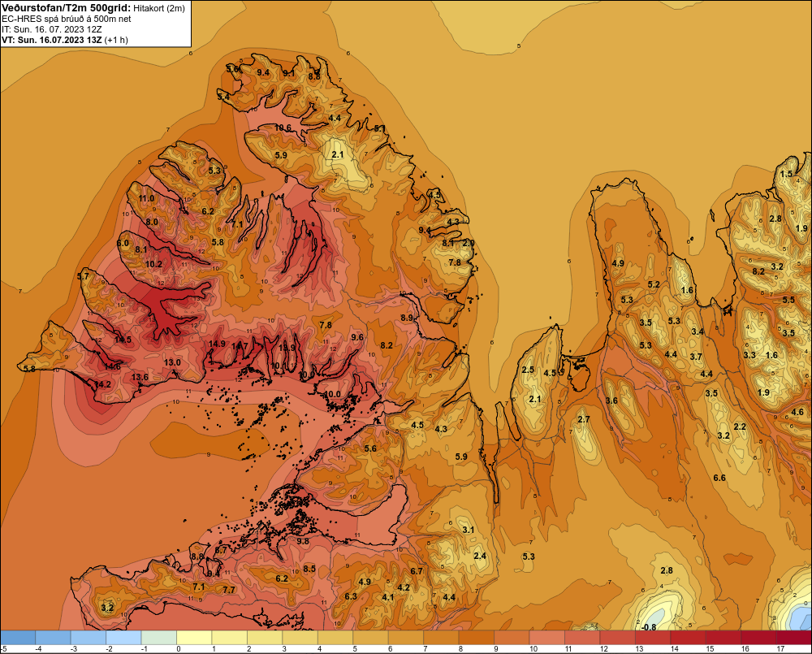This screenshot has height=654, width=812.
Task: Click the 2.0 temperature label
Action: (469, 243)
